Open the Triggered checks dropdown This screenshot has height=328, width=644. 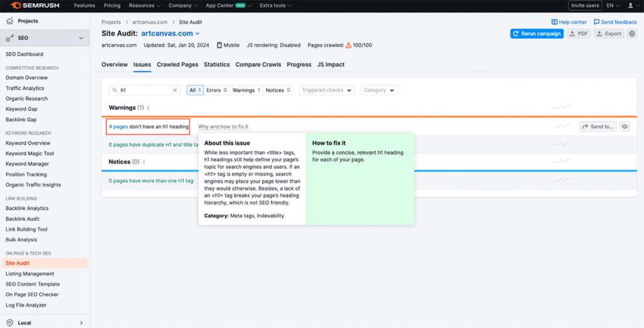click(x=327, y=90)
